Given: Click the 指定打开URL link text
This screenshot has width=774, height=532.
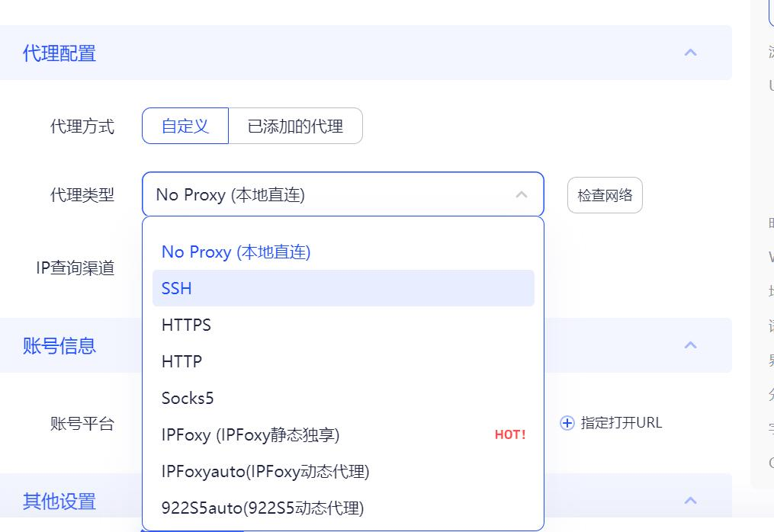Looking at the screenshot, I should pos(621,423).
